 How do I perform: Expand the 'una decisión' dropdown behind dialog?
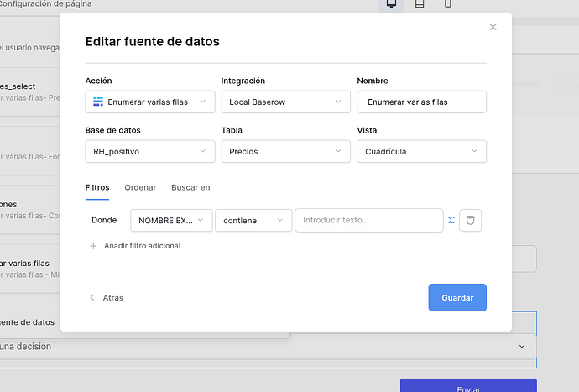tap(521, 346)
